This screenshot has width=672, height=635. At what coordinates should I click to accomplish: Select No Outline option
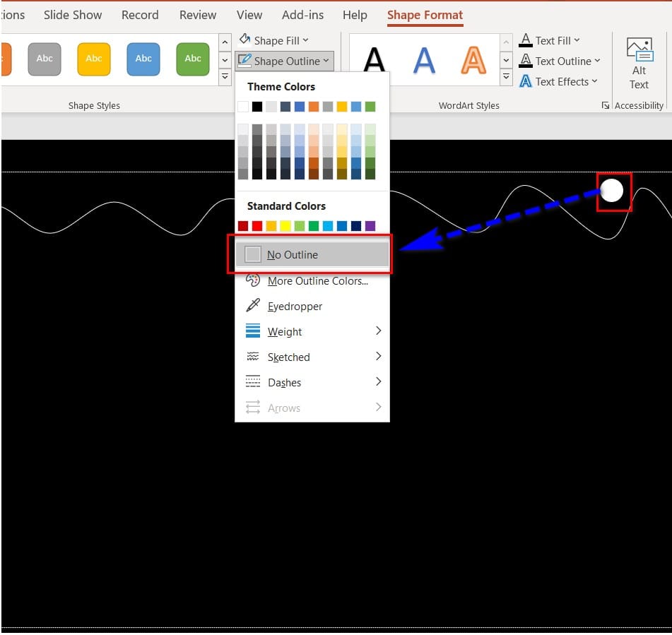pyautogui.click(x=312, y=254)
